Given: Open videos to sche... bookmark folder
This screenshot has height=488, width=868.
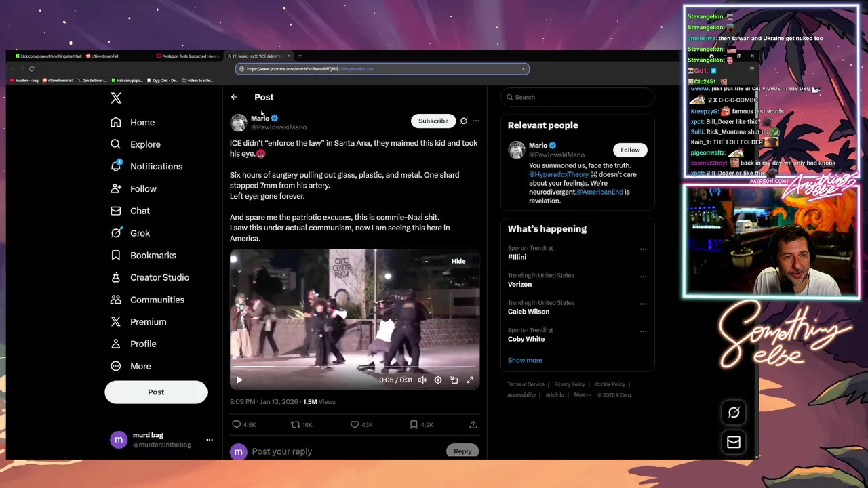Looking at the screenshot, I should click(197, 80).
